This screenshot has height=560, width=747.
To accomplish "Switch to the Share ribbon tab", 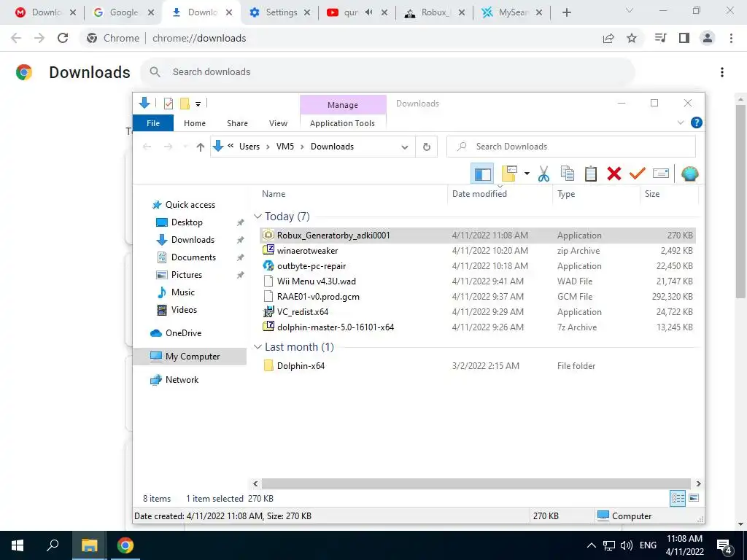I will coord(237,122).
